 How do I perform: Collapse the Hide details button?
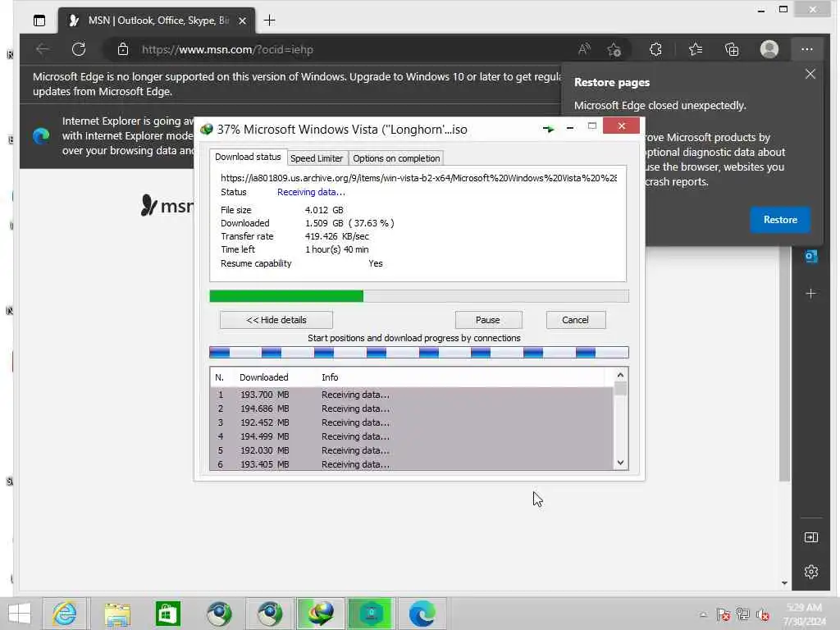(x=276, y=320)
